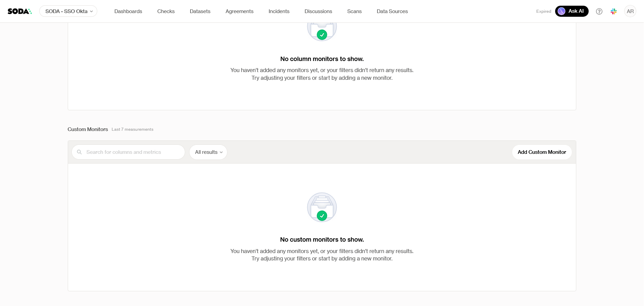This screenshot has height=306, width=644.
Task: Launch the Ask AI assistant
Action: click(572, 11)
